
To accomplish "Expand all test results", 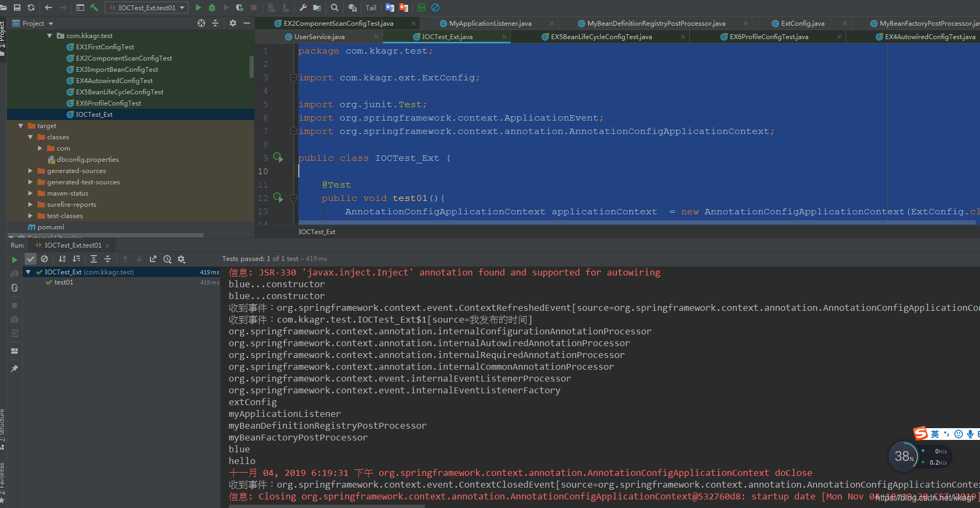I will tap(94, 259).
